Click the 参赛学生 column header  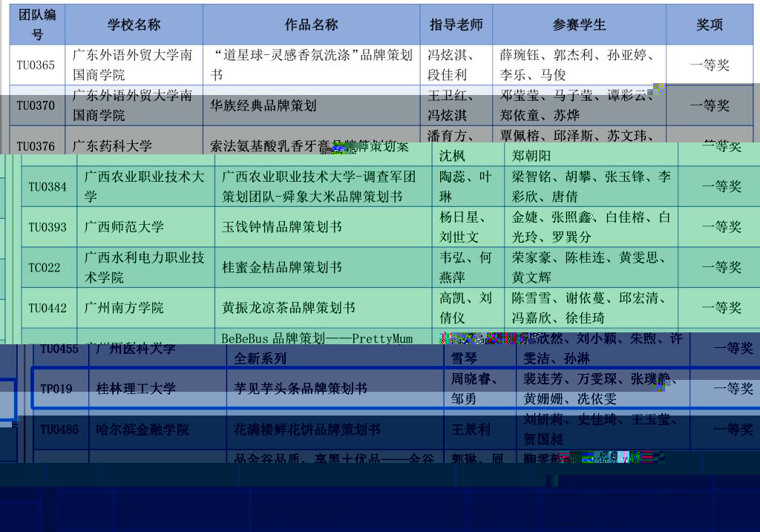[x=579, y=24]
